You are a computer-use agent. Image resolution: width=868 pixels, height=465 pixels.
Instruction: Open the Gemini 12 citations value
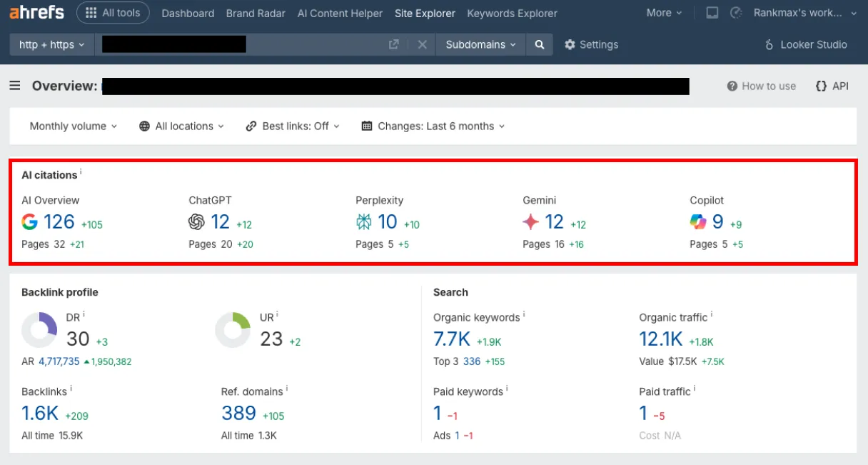pyautogui.click(x=555, y=222)
